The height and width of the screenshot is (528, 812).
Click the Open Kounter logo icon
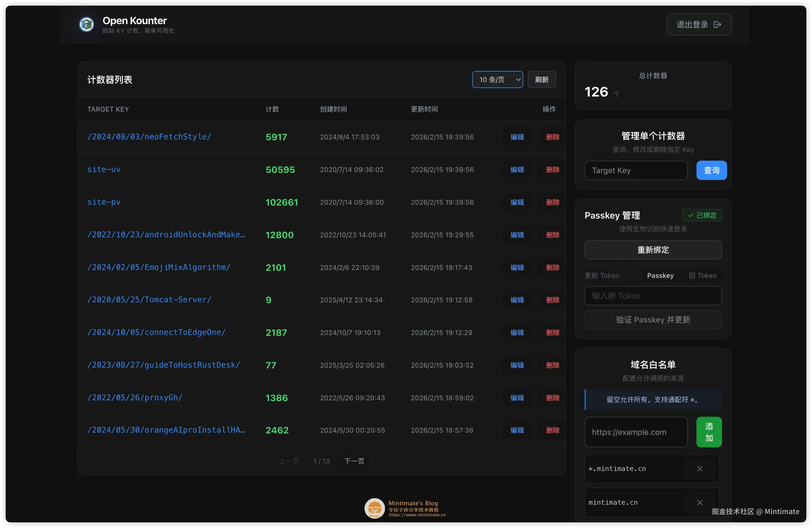[x=87, y=24]
